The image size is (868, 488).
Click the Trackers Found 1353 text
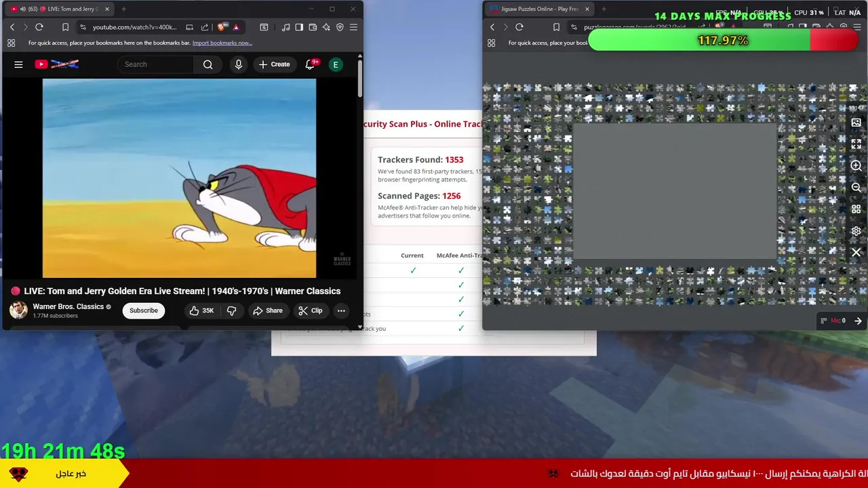[420, 159]
